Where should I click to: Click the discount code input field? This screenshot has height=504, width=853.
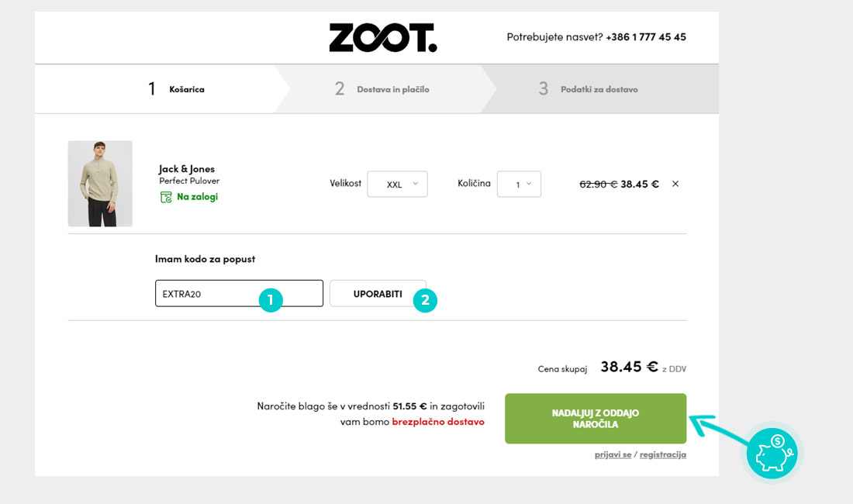(x=239, y=294)
